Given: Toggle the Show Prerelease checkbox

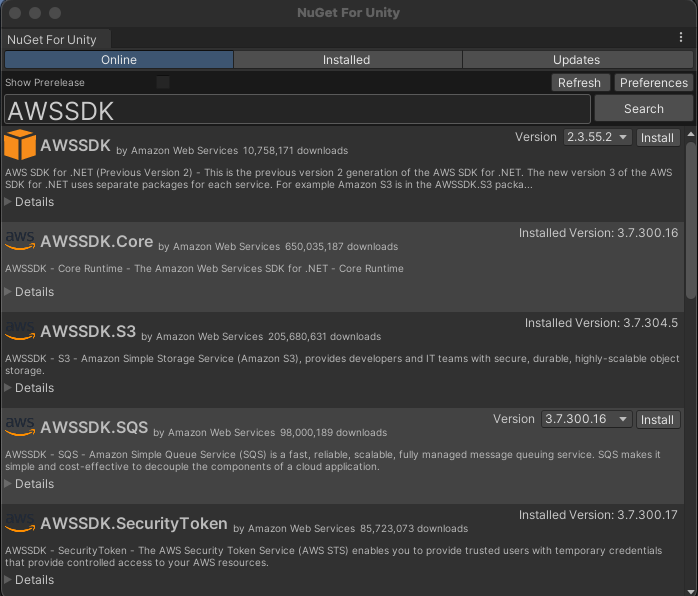Looking at the screenshot, I should pyautogui.click(x=163, y=82).
